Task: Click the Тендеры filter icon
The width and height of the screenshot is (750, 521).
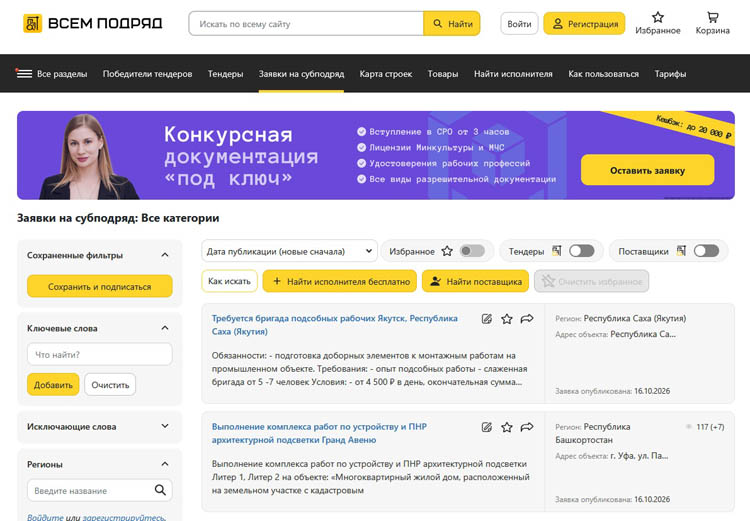Action: tap(556, 251)
